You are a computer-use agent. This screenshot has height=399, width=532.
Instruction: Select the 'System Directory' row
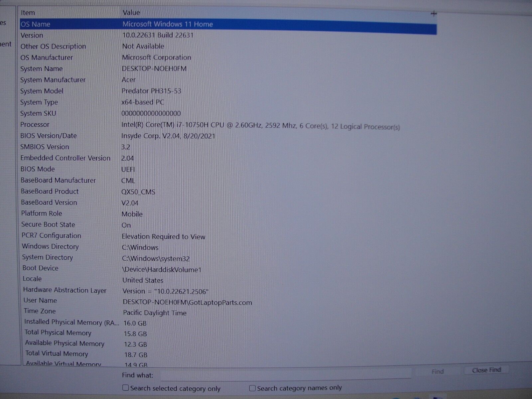(x=228, y=258)
